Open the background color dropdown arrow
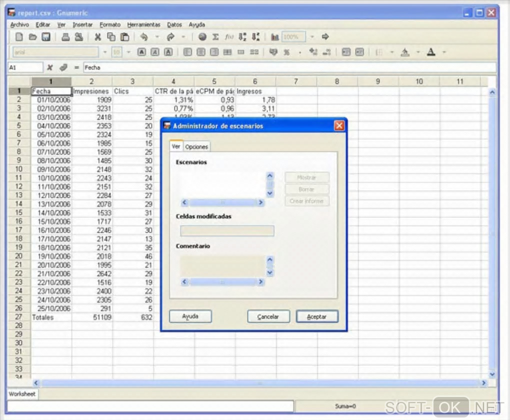Screen dimensions: 510x420 pos(418,52)
